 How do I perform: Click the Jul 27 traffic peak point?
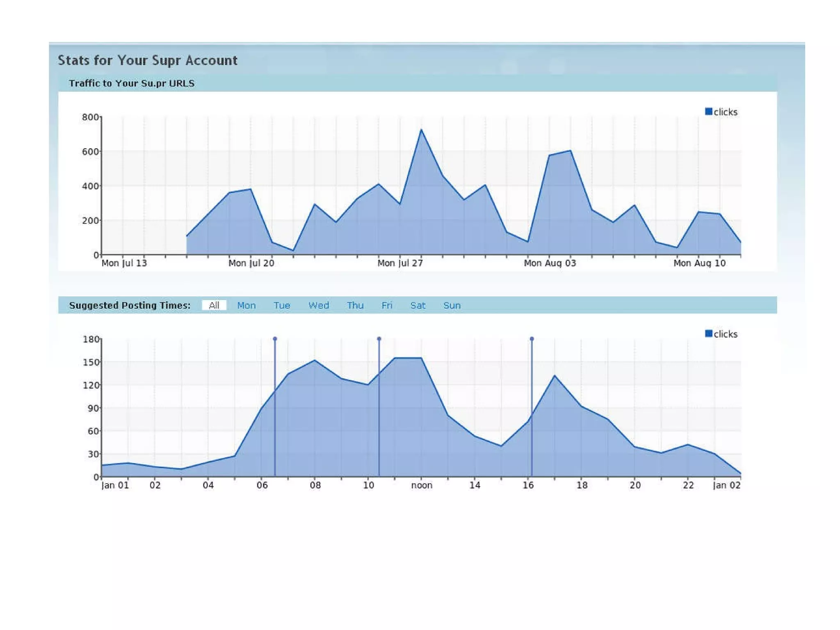tap(421, 130)
